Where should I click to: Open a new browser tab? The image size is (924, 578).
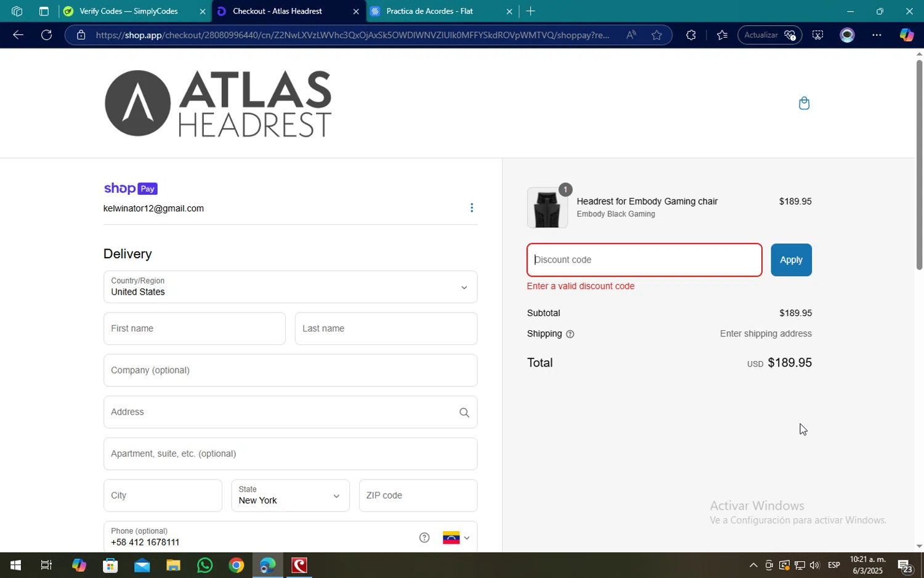[x=530, y=11]
